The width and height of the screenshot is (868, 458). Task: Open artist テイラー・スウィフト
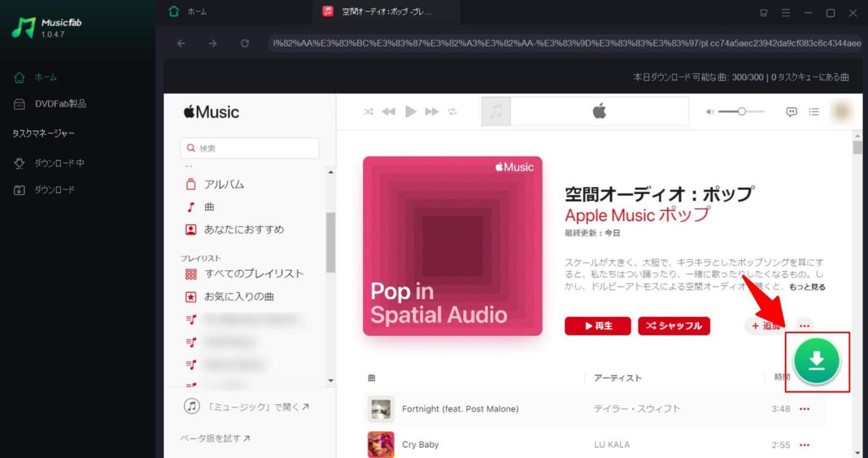click(637, 409)
